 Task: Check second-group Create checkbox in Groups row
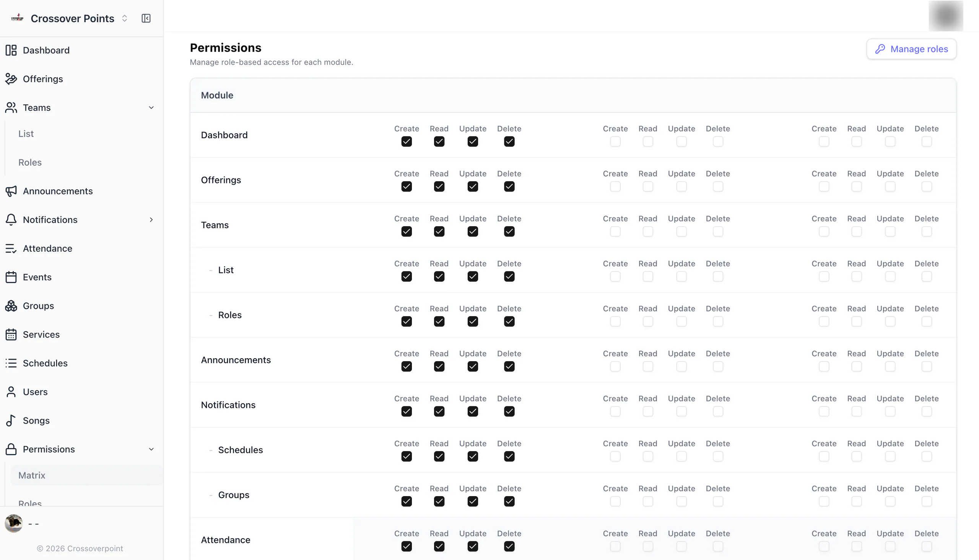pyautogui.click(x=615, y=502)
